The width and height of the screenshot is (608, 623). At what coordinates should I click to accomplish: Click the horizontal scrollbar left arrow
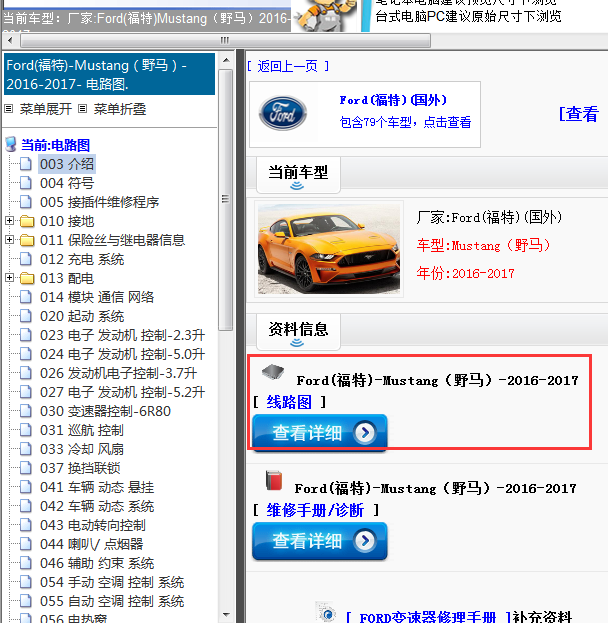click(10, 40)
